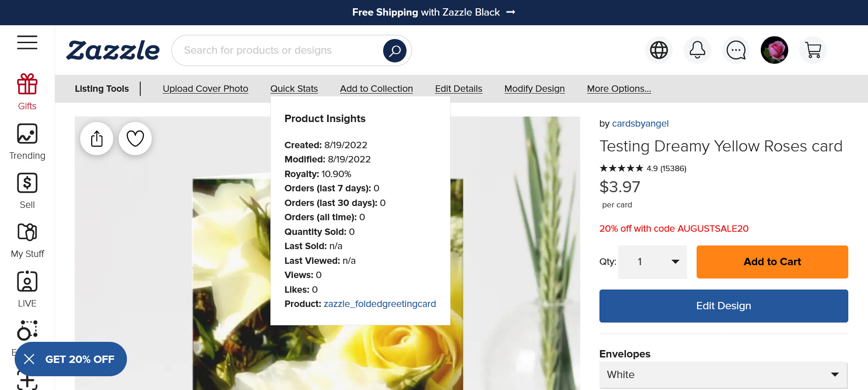Toggle the heart like button
The width and height of the screenshot is (868, 390).
(x=135, y=139)
